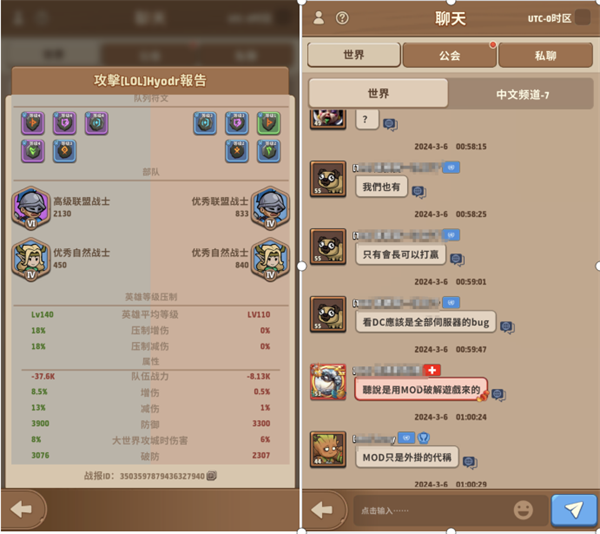This screenshot has width=600, height=534.
Task: Select the 世界 sub-channel tab
Action: (x=378, y=93)
